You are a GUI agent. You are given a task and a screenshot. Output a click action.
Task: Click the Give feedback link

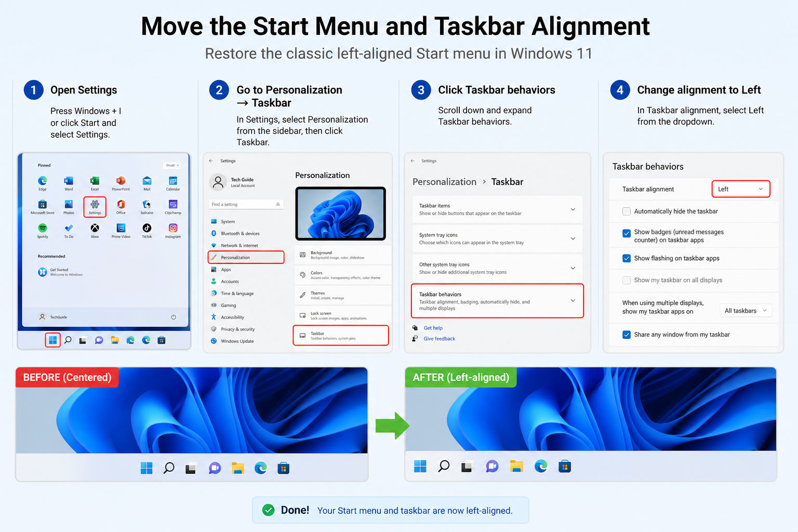(439, 339)
